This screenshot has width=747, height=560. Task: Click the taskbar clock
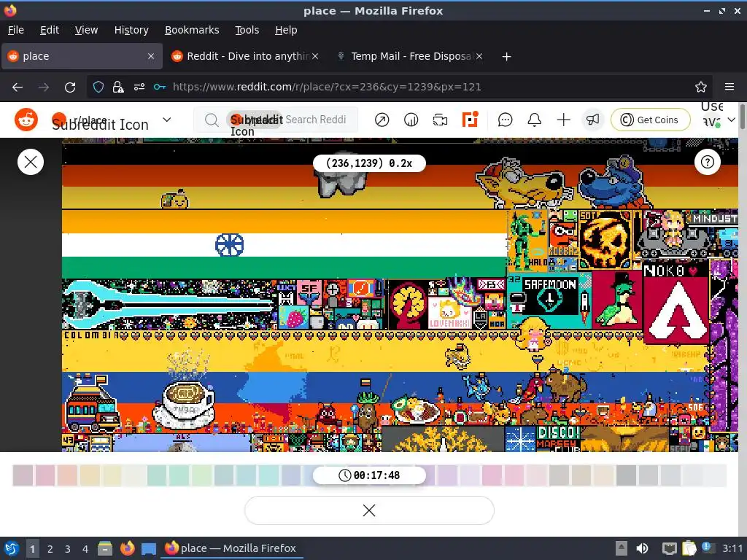(x=732, y=548)
